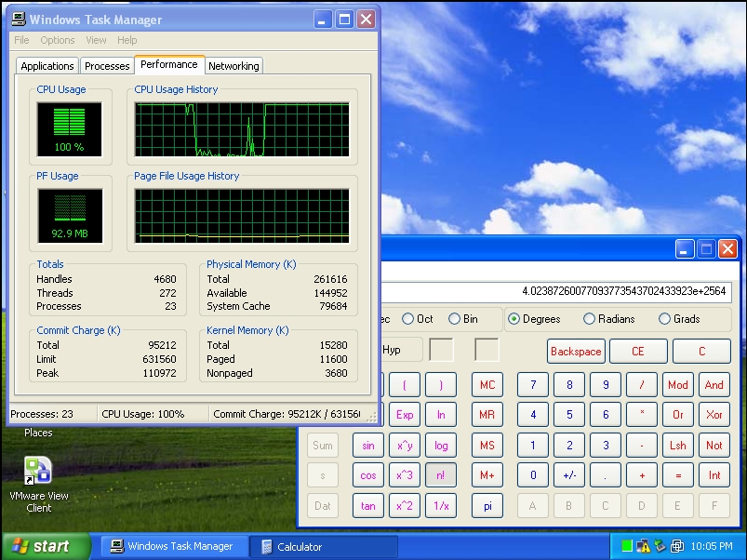The width and height of the screenshot is (747, 560).
Task: Click the Windows Start button
Action: [47, 546]
